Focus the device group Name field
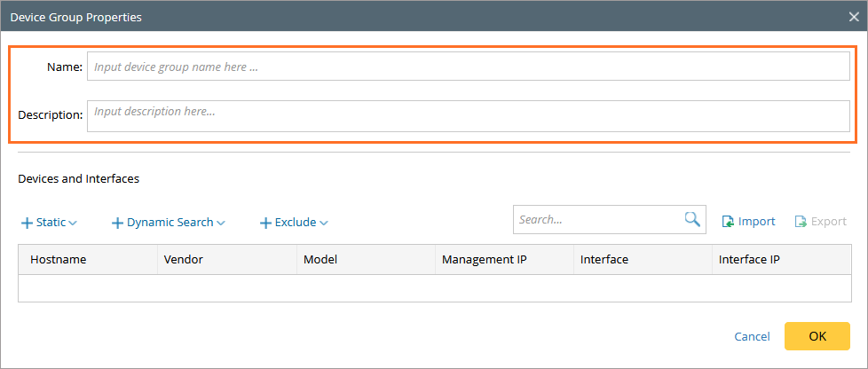The width and height of the screenshot is (868, 369). pos(468,67)
